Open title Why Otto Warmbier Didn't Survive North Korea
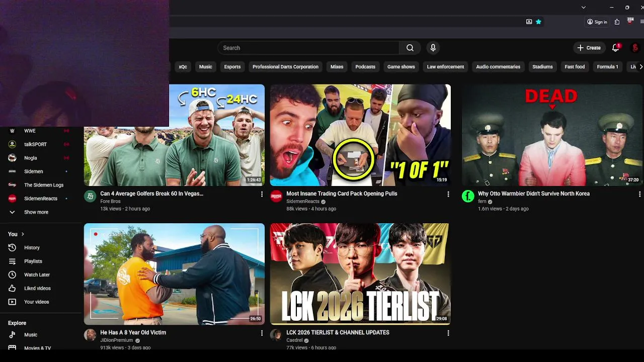The image size is (644, 362). pyautogui.click(x=534, y=194)
